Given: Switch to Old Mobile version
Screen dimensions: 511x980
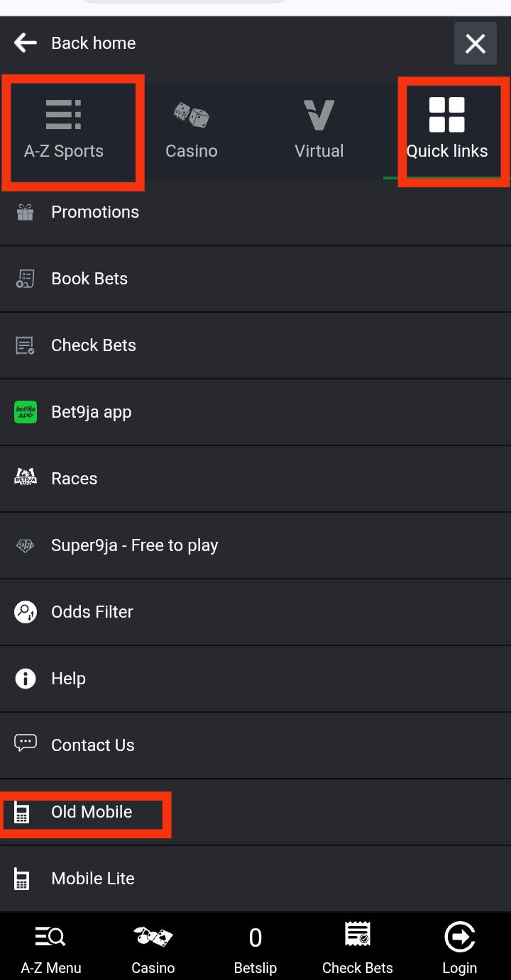Looking at the screenshot, I should tap(92, 812).
